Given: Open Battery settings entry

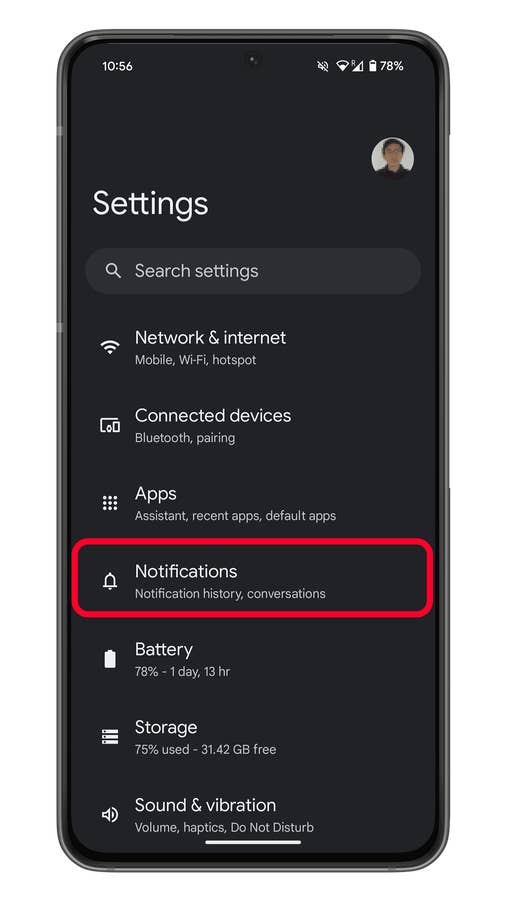Looking at the screenshot, I should [x=253, y=659].
